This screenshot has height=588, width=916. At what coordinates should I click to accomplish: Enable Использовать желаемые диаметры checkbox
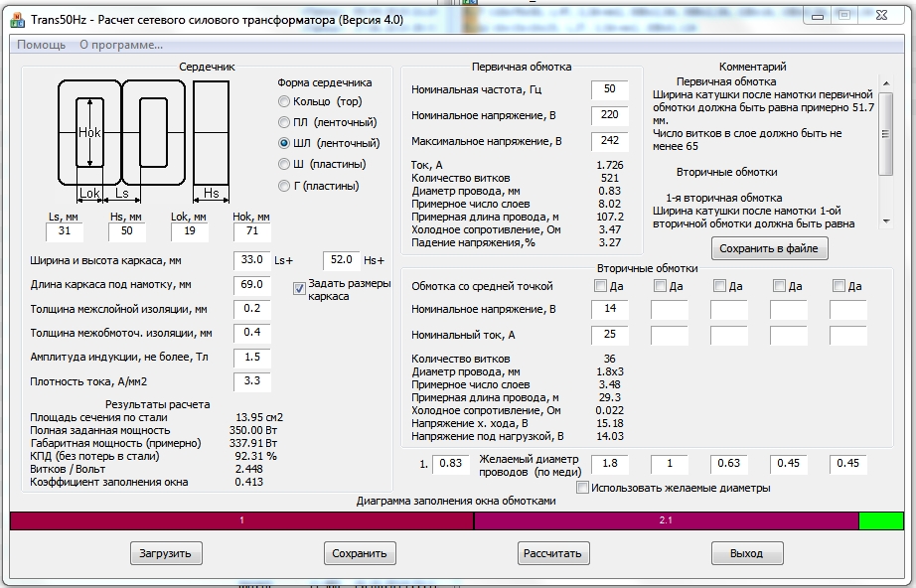click(583, 488)
